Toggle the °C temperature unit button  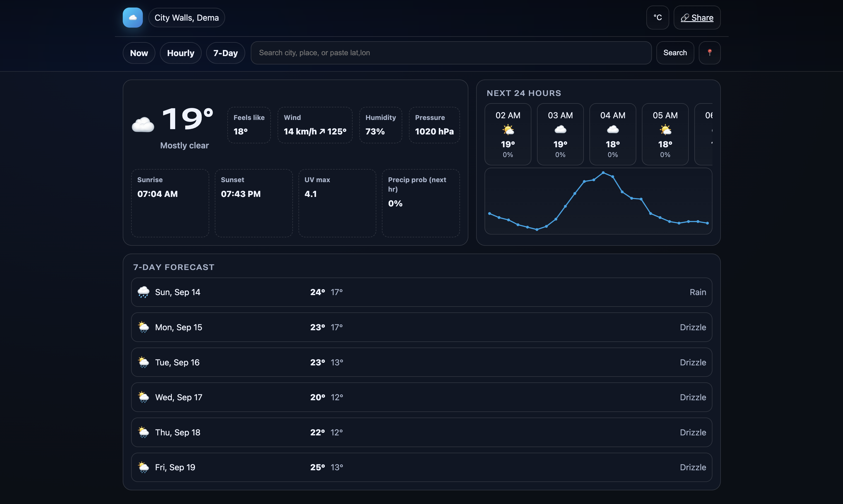pyautogui.click(x=657, y=18)
